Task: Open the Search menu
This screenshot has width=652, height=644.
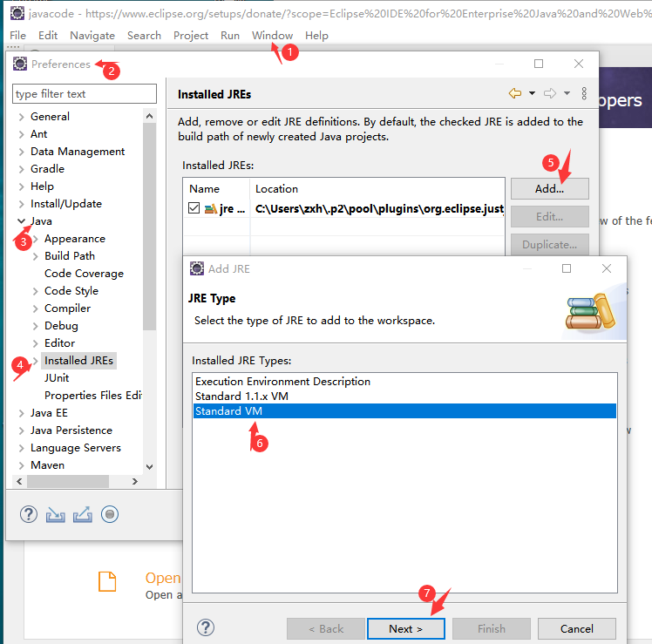Action: coord(144,36)
